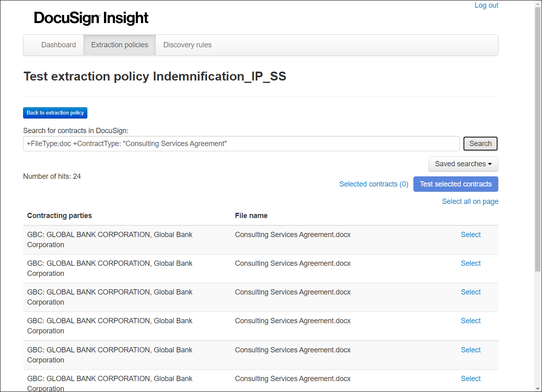Select the second Consulting Services Agreement contract

[x=470, y=263]
